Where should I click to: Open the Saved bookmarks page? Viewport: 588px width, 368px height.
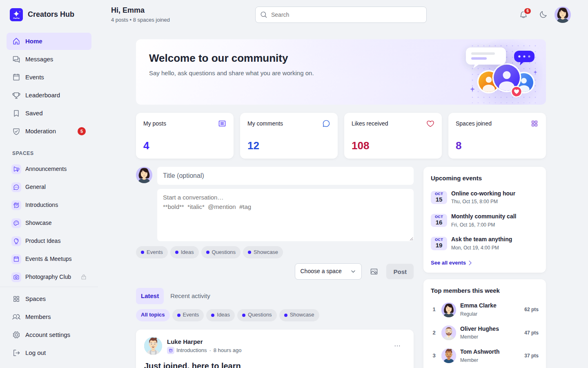click(49, 113)
